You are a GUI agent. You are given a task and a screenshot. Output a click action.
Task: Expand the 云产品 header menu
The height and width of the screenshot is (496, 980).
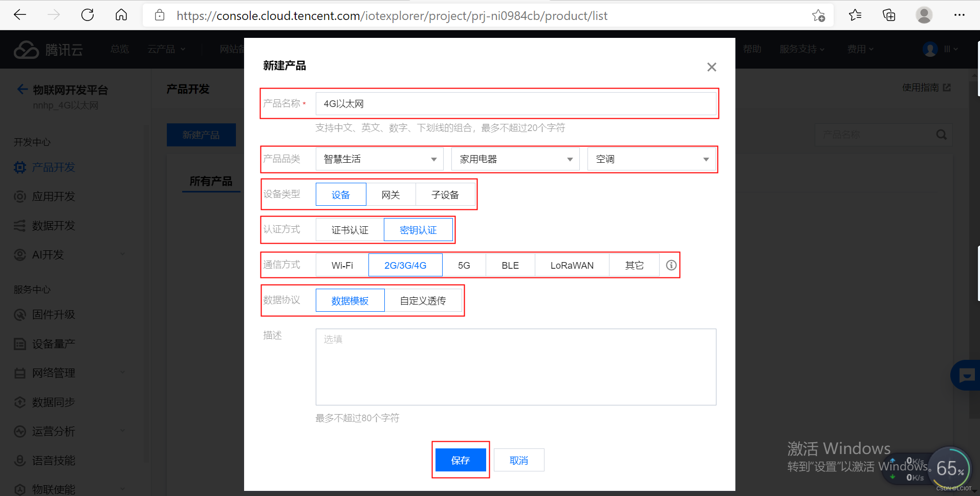[166, 49]
